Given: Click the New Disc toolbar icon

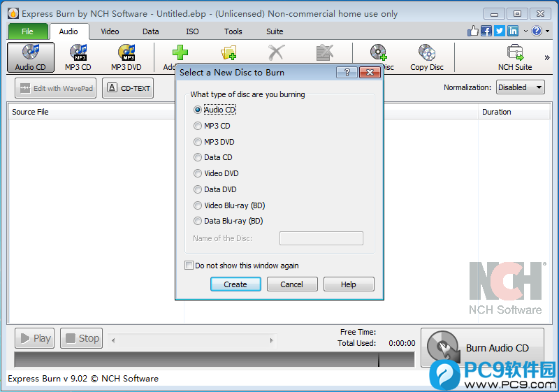Looking at the screenshot, I should (378, 52).
